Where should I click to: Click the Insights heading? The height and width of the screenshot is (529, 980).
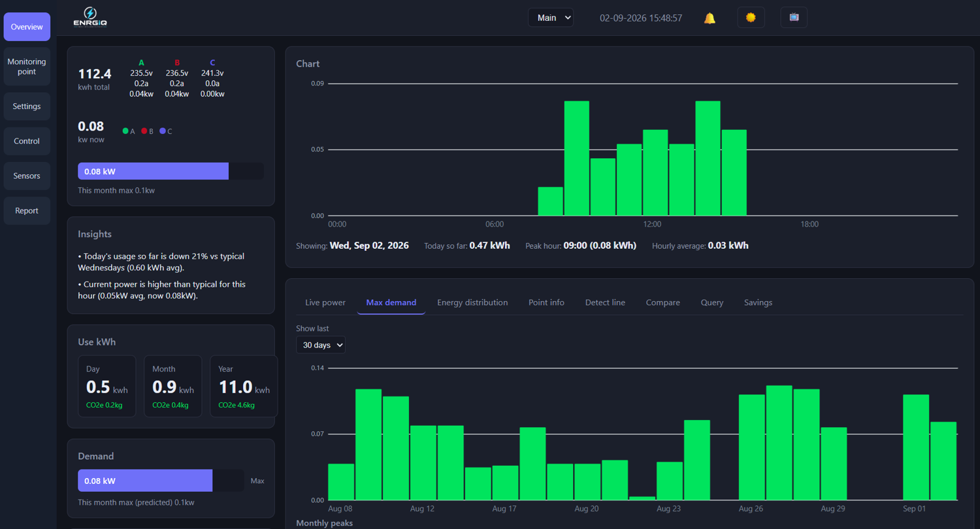pos(95,234)
